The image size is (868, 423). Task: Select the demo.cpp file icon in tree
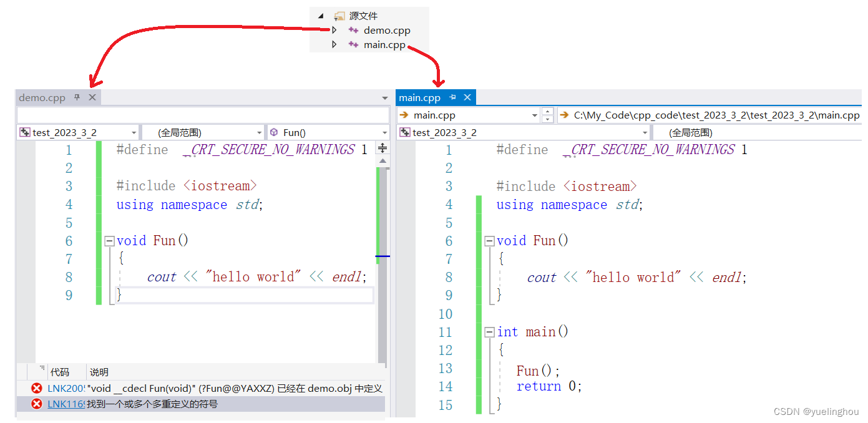pyautogui.click(x=353, y=30)
